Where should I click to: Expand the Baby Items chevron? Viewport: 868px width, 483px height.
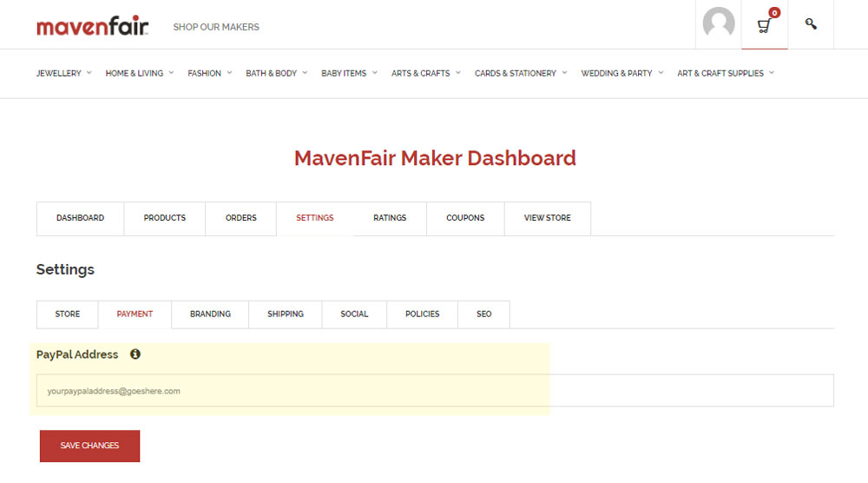click(x=375, y=73)
